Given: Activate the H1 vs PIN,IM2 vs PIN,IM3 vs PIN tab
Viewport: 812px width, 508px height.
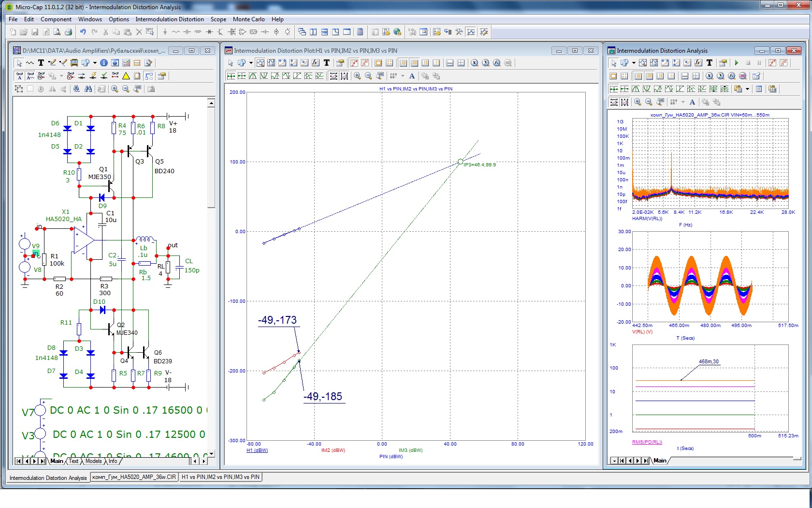Looking at the screenshot, I should (x=220, y=477).
